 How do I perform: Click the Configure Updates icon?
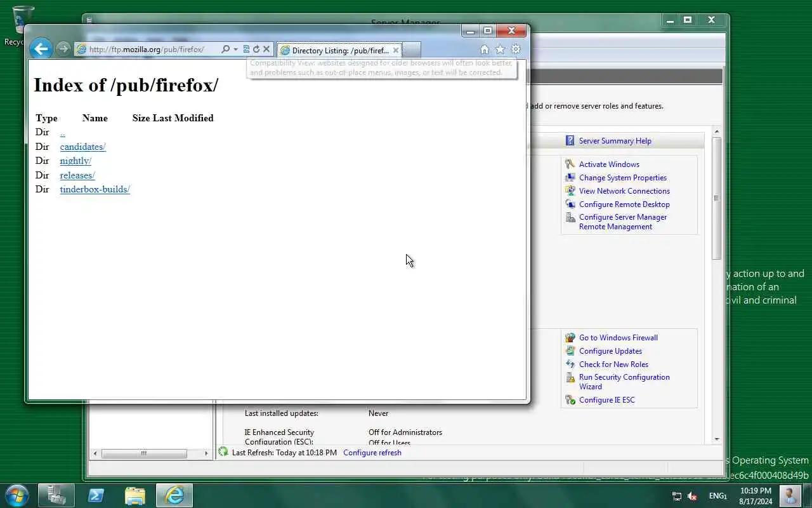click(x=570, y=351)
